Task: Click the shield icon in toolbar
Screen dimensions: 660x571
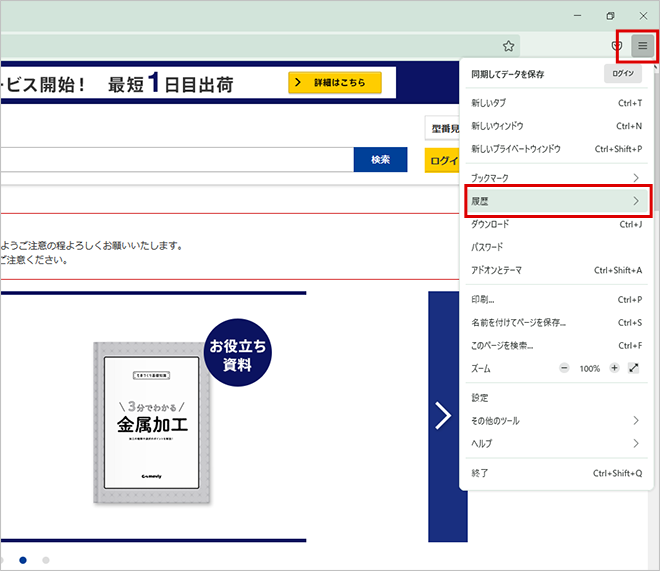Action: [617, 46]
